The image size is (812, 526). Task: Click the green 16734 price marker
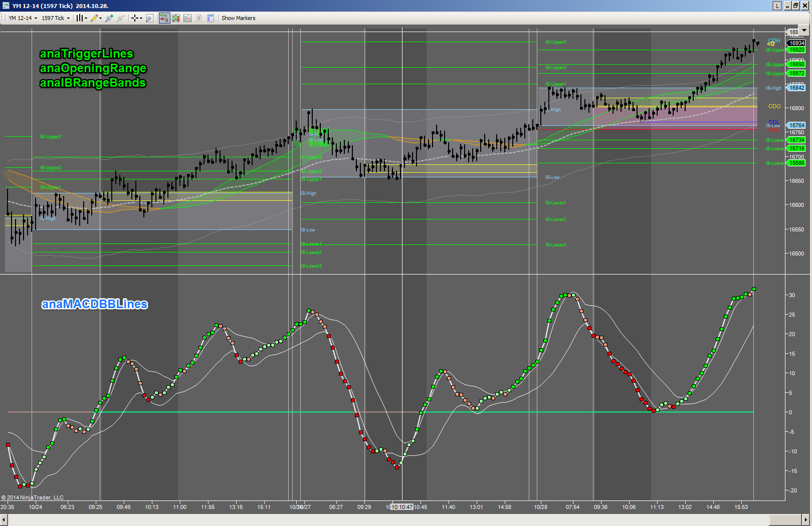click(797, 140)
